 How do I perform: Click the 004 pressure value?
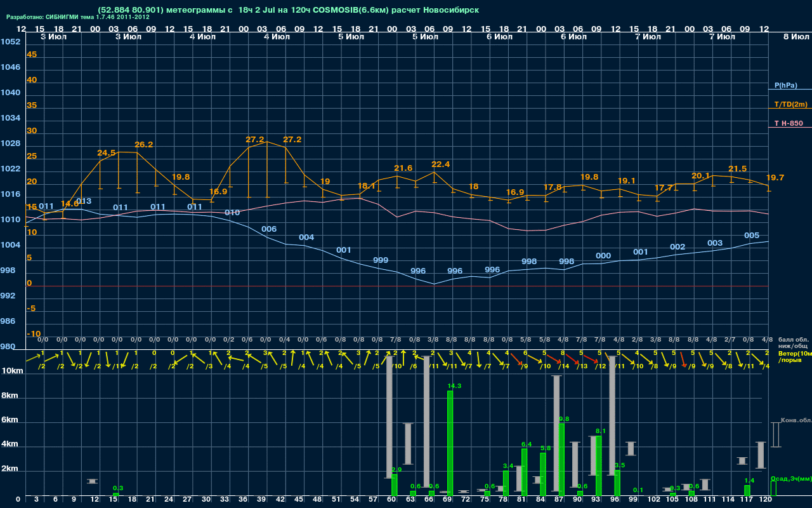click(306, 237)
